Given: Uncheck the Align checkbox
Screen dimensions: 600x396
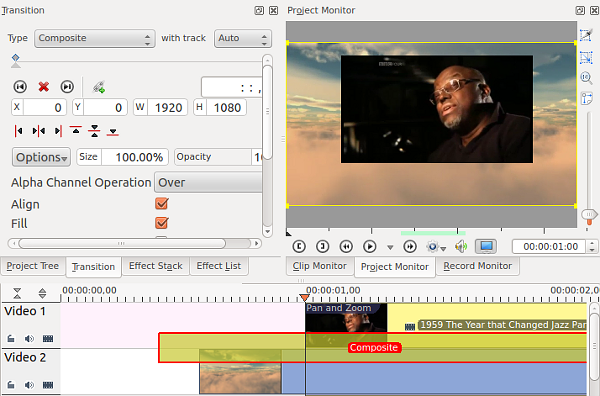Looking at the screenshot, I should pyautogui.click(x=162, y=204).
